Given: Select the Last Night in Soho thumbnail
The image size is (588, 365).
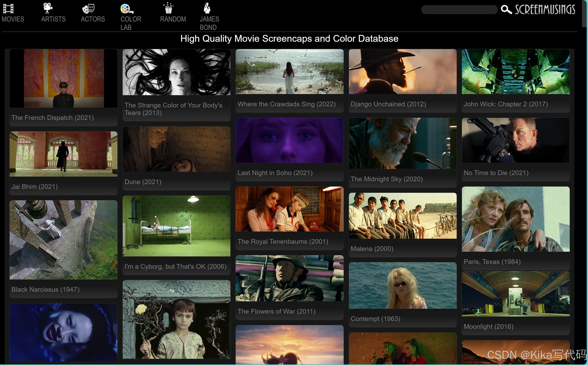Looking at the screenshot, I should coord(289,140).
